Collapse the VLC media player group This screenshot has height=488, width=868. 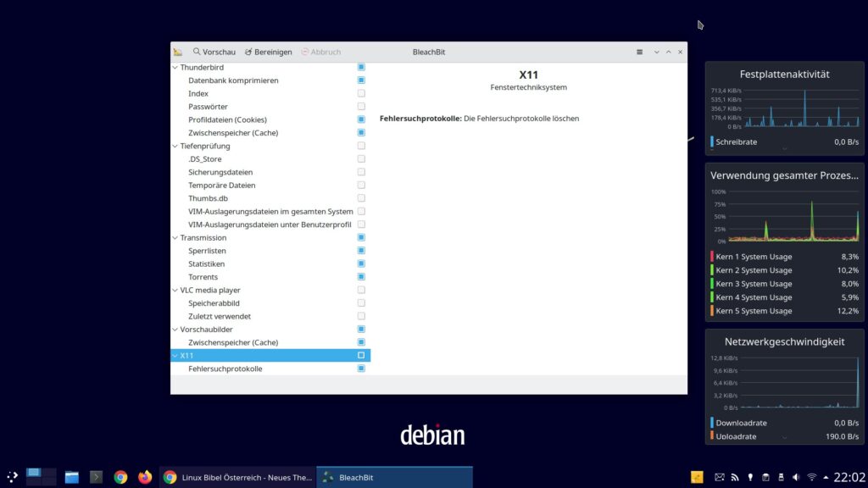click(x=175, y=290)
